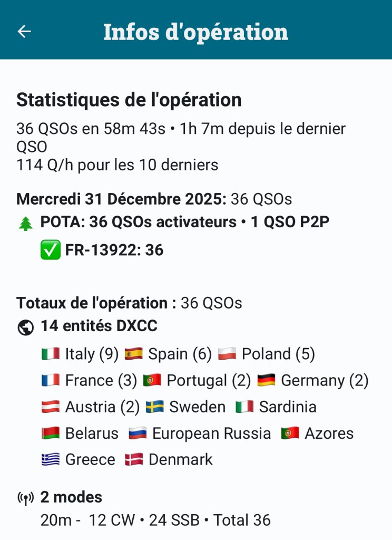Click the Belarus flag icon
The image size is (392, 540).
(51, 433)
